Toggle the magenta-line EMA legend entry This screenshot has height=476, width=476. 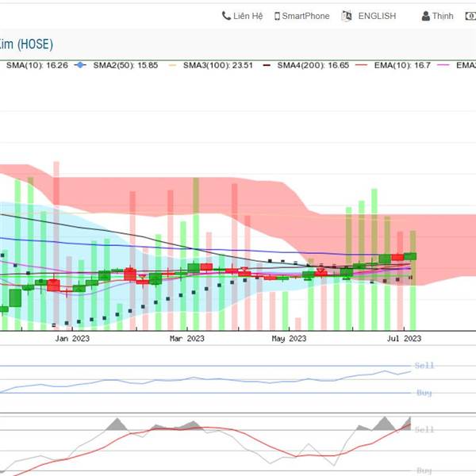click(458, 65)
